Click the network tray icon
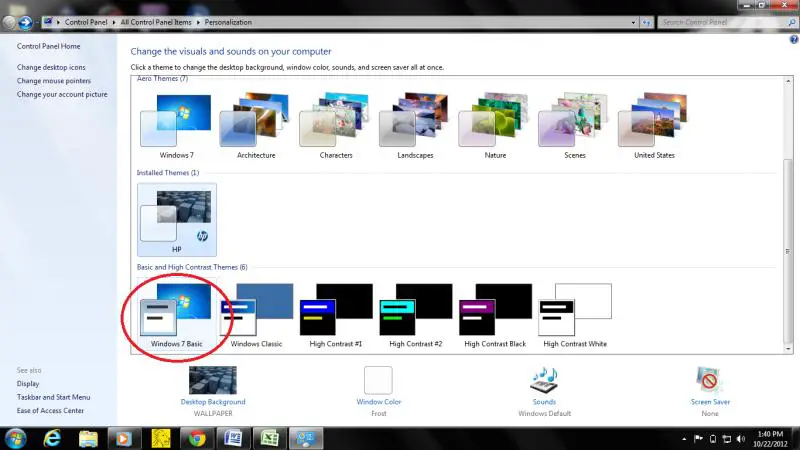Viewport: 800px width, 450px height. coord(727,439)
